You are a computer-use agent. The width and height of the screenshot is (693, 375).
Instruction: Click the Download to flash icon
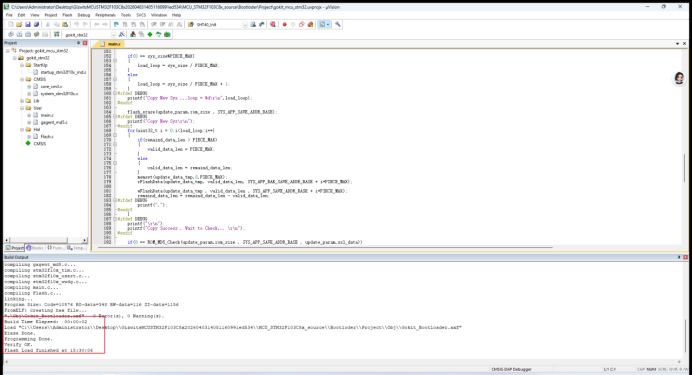(57, 34)
